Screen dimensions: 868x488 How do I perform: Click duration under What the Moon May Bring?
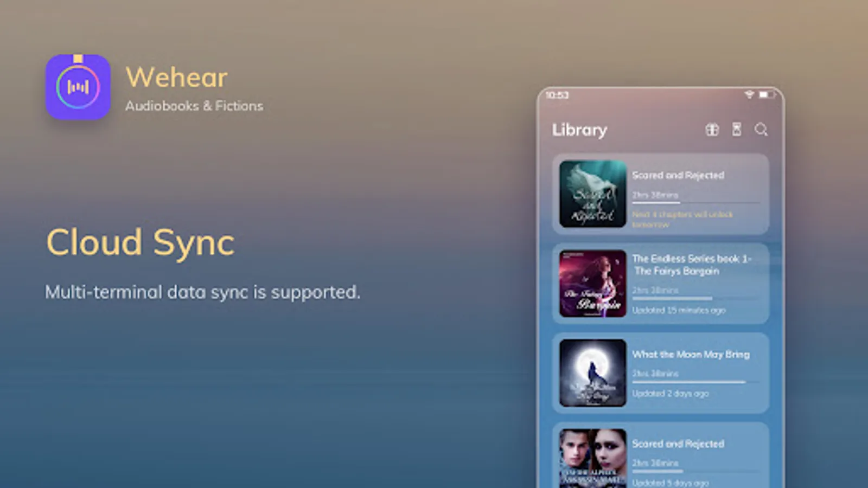655,374
